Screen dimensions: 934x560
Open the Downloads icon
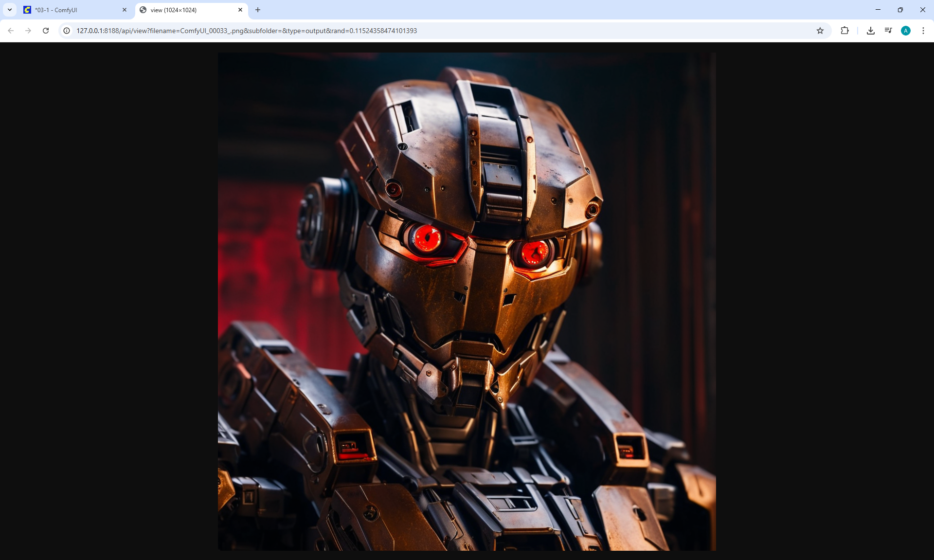[871, 31]
